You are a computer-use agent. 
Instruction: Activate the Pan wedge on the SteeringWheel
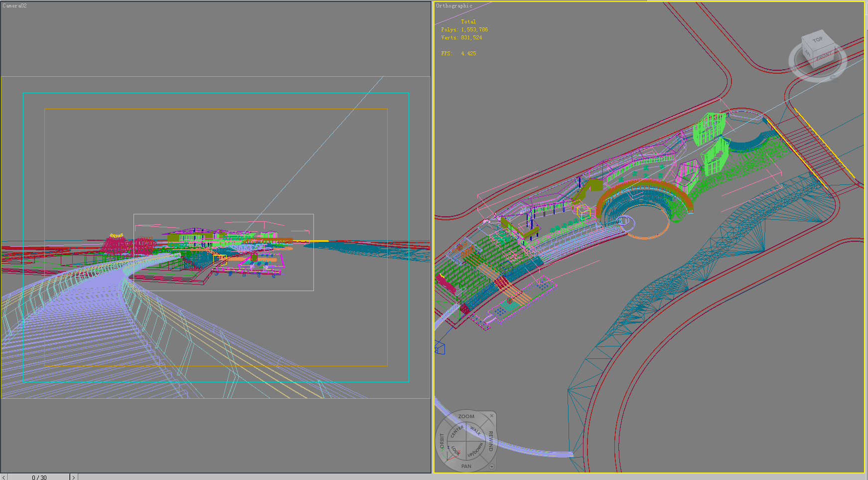pyautogui.click(x=466, y=467)
